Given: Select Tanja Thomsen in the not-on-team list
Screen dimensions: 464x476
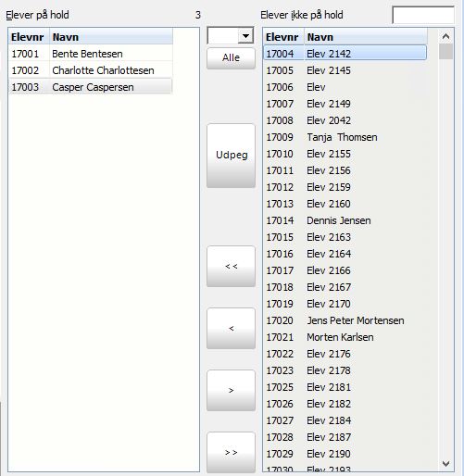Looking at the screenshot, I should point(345,137).
